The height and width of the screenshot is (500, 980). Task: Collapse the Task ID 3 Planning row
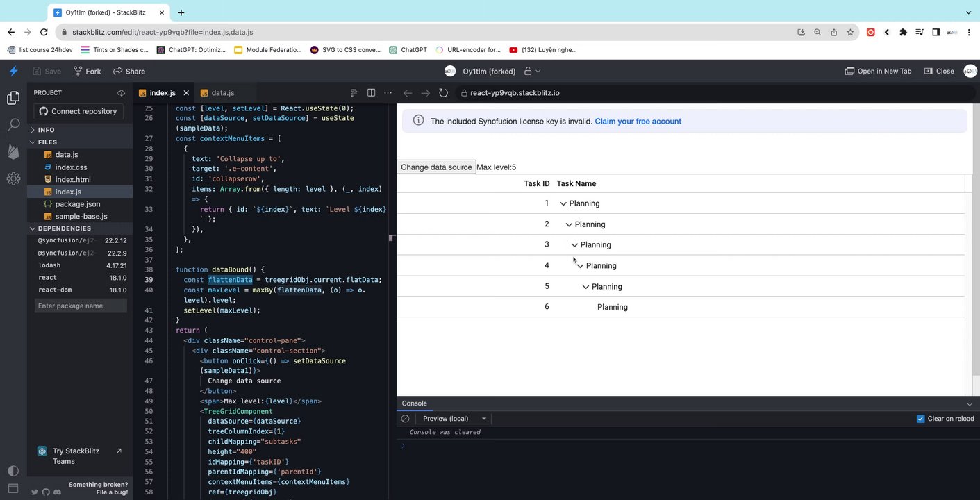click(574, 245)
